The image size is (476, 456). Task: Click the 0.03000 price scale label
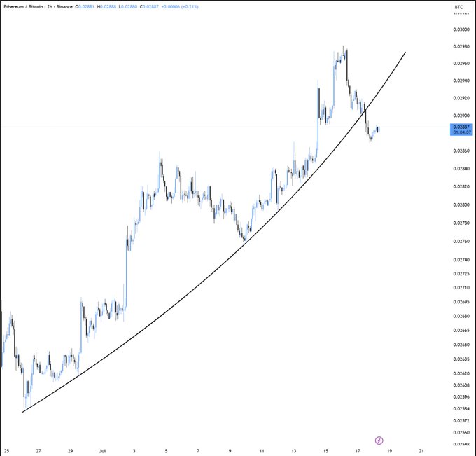(461, 29)
